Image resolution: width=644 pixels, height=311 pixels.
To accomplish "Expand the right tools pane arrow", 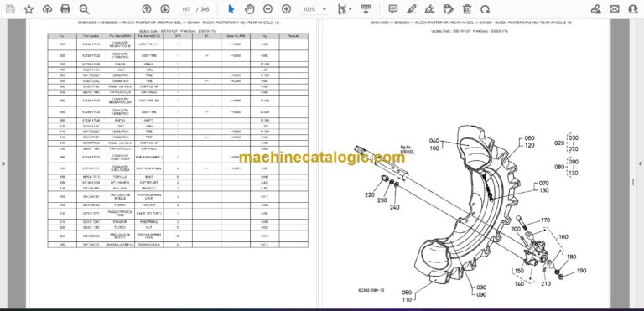I will pos(640,163).
